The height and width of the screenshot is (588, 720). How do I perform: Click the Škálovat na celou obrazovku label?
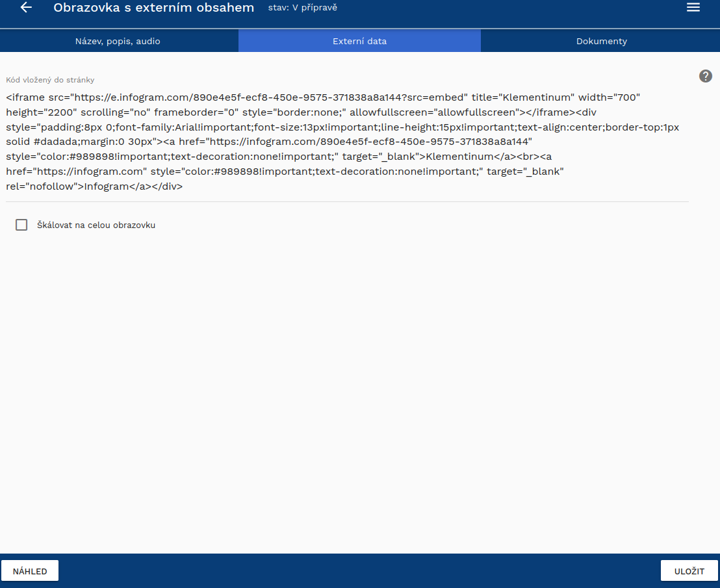pos(96,225)
